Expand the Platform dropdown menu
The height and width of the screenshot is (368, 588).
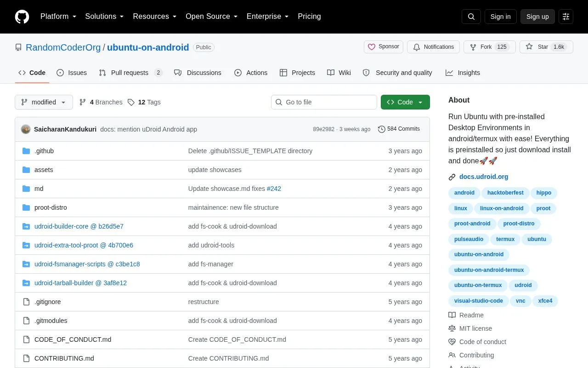click(58, 17)
